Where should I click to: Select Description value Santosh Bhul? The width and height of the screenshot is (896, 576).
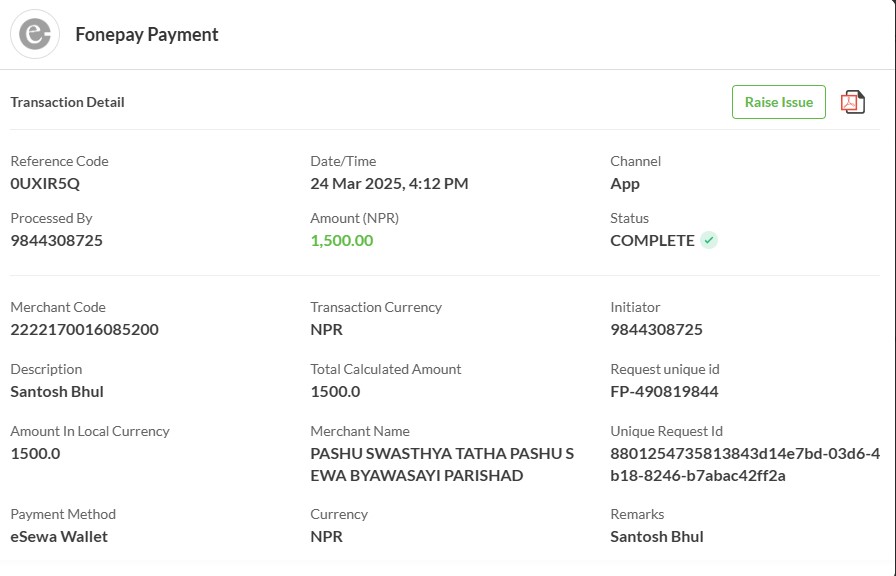click(x=57, y=392)
